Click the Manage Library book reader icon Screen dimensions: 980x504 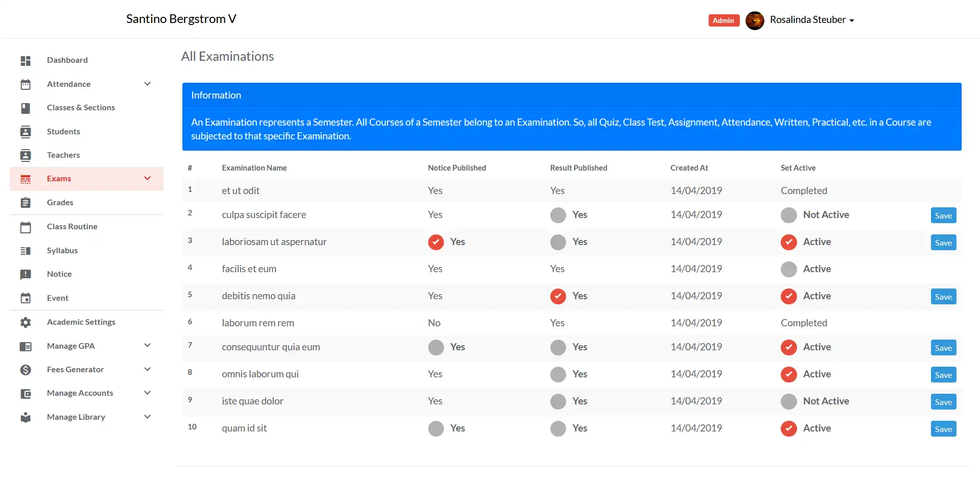26,417
